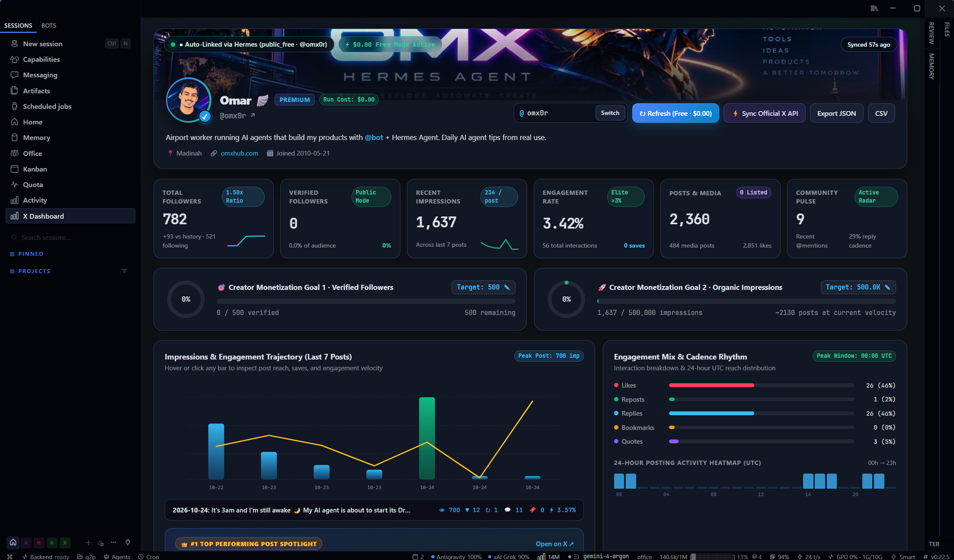Click the library icon in title bar
The height and width of the screenshot is (560, 954).
click(x=874, y=8)
